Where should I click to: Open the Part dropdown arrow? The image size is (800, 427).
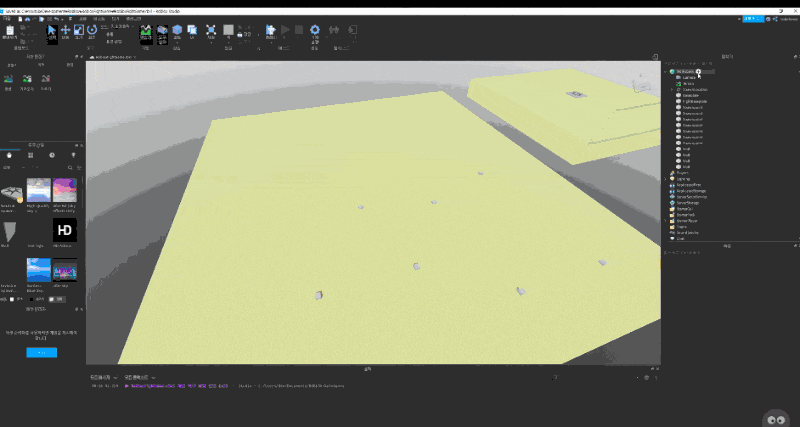177,42
